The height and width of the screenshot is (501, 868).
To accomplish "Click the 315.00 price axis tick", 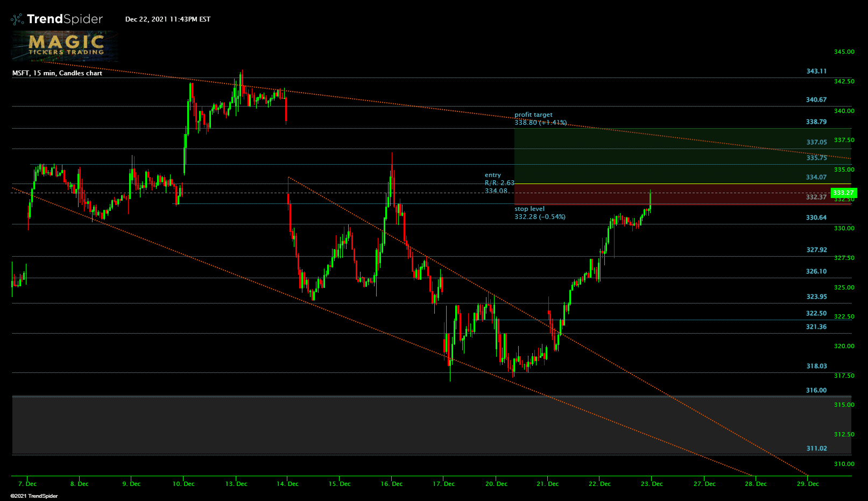I will tap(844, 405).
